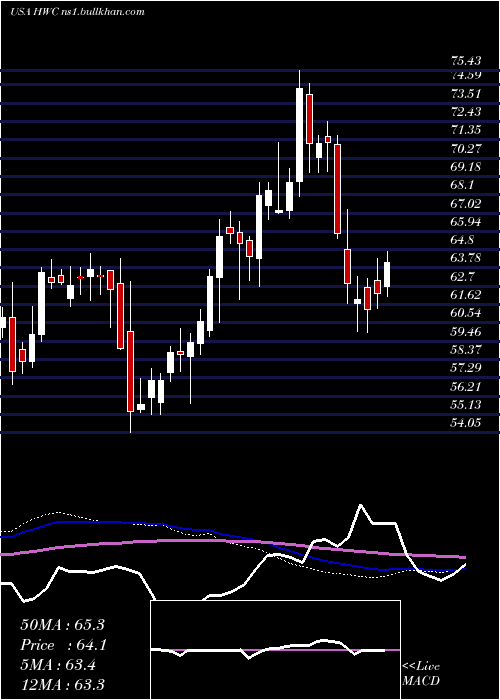Click the 'Price : 64.1' reading
The width and height of the screenshot is (500, 700).
(x=62, y=645)
